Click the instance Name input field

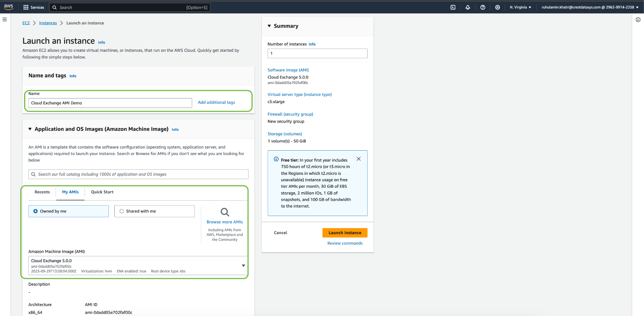pos(110,103)
